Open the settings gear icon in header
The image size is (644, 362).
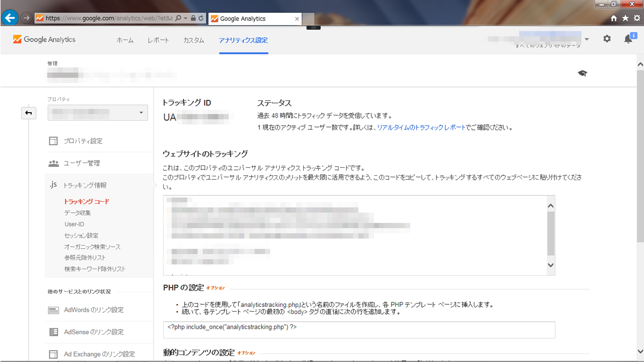point(607,39)
